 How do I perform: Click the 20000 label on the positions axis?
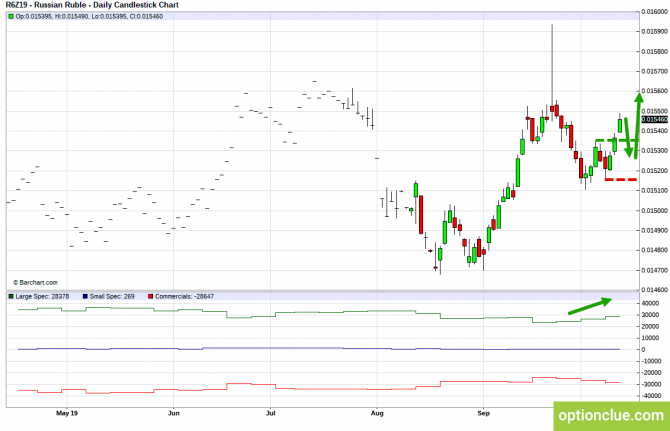650,326
